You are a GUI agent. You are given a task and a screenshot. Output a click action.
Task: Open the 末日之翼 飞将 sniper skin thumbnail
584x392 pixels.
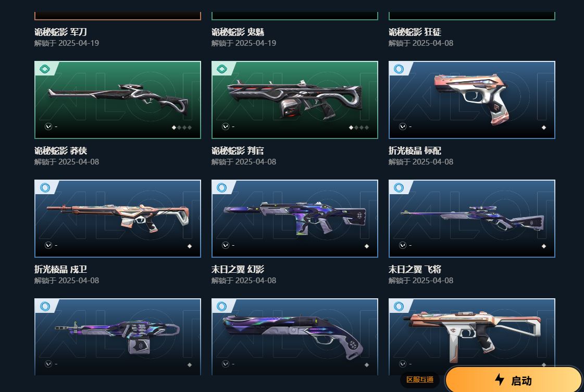pyautogui.click(x=472, y=219)
